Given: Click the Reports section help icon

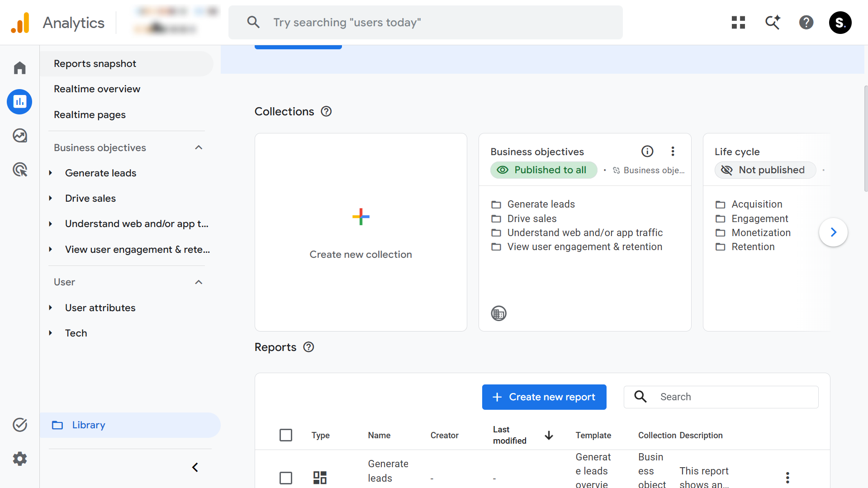Looking at the screenshot, I should tap(308, 347).
